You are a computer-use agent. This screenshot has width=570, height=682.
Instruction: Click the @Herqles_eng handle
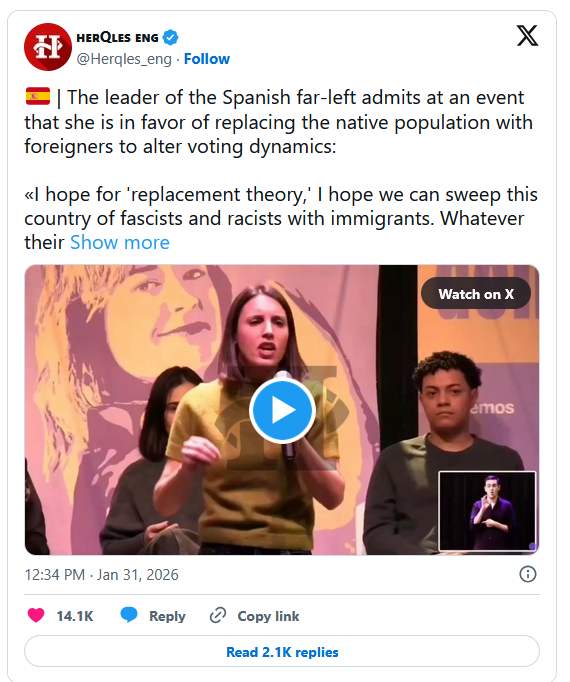pyautogui.click(x=124, y=59)
